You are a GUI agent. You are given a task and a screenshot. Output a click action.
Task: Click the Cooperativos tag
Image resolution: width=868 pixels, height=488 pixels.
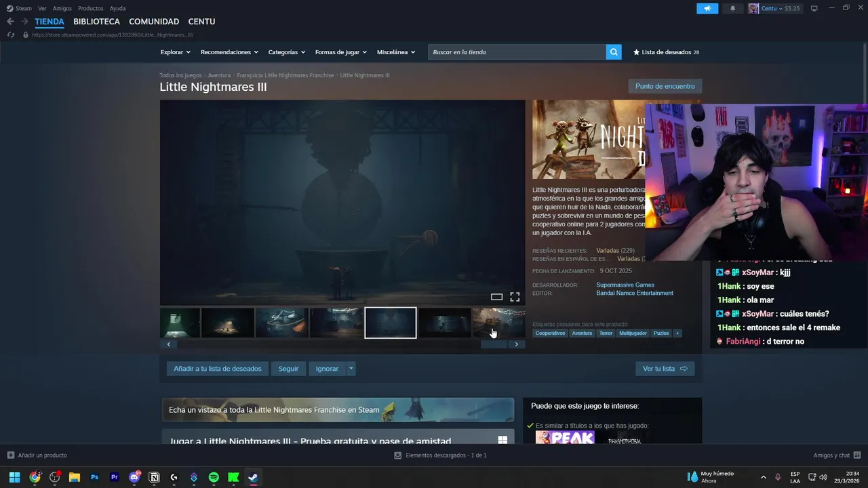click(550, 333)
